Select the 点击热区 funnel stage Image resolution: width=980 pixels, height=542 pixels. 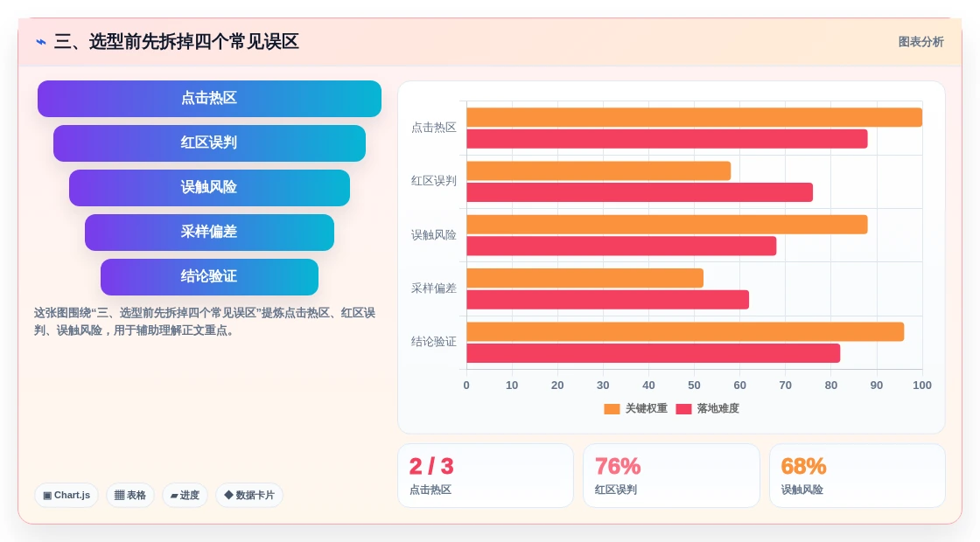tap(209, 99)
